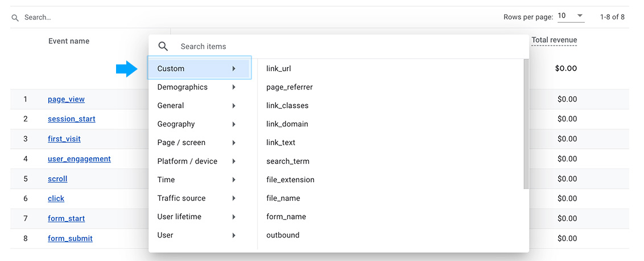Click the session_start event link
644x261 pixels.
(x=72, y=119)
